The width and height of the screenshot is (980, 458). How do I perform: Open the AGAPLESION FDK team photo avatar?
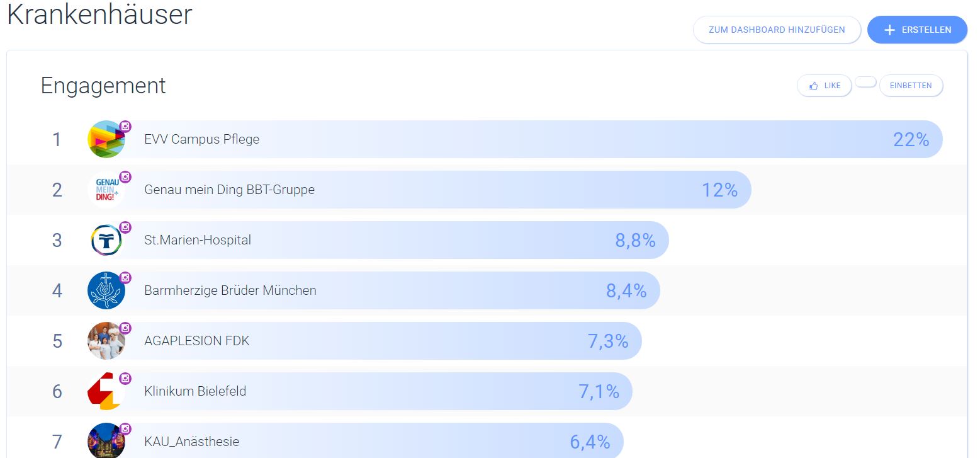coord(106,341)
